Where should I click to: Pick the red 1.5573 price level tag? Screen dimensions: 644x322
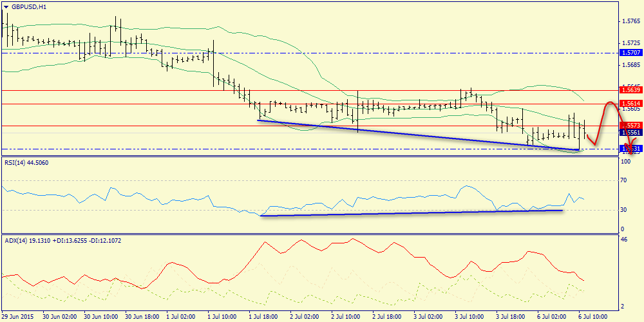tap(629, 125)
